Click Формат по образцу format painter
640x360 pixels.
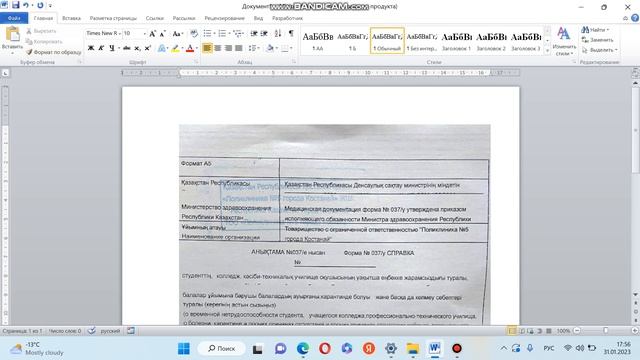coord(53,52)
